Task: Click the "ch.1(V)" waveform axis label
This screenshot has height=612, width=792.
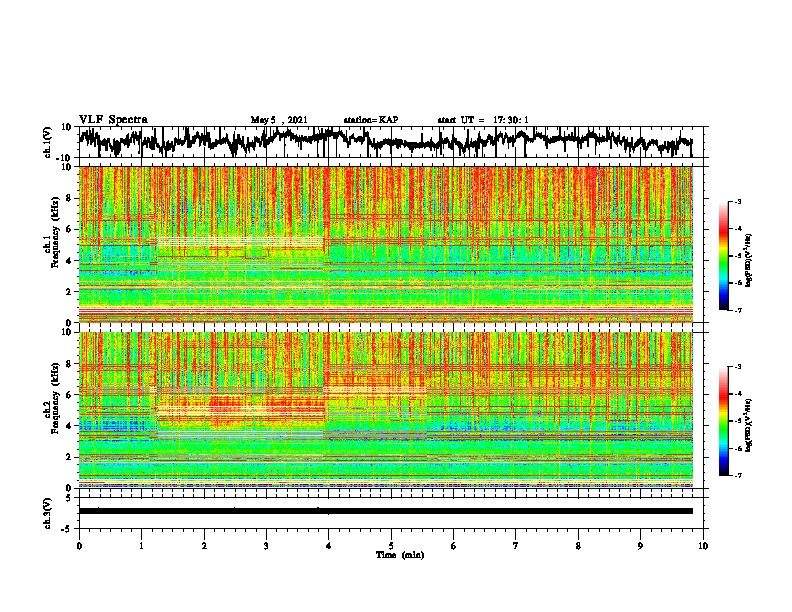Action: [x=48, y=142]
